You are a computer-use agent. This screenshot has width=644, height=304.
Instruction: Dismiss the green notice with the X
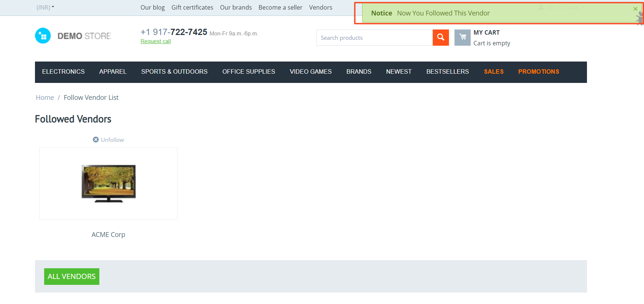coord(635,9)
